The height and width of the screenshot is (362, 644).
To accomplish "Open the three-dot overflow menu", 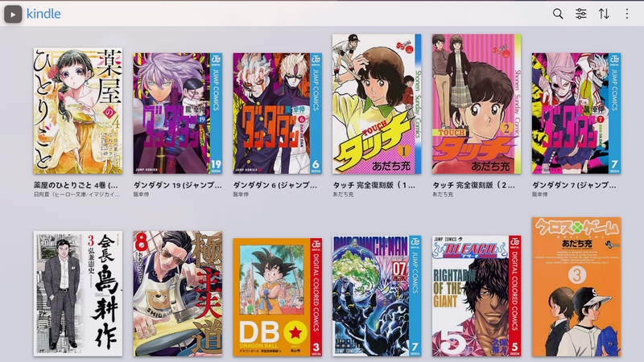I will 627,14.
